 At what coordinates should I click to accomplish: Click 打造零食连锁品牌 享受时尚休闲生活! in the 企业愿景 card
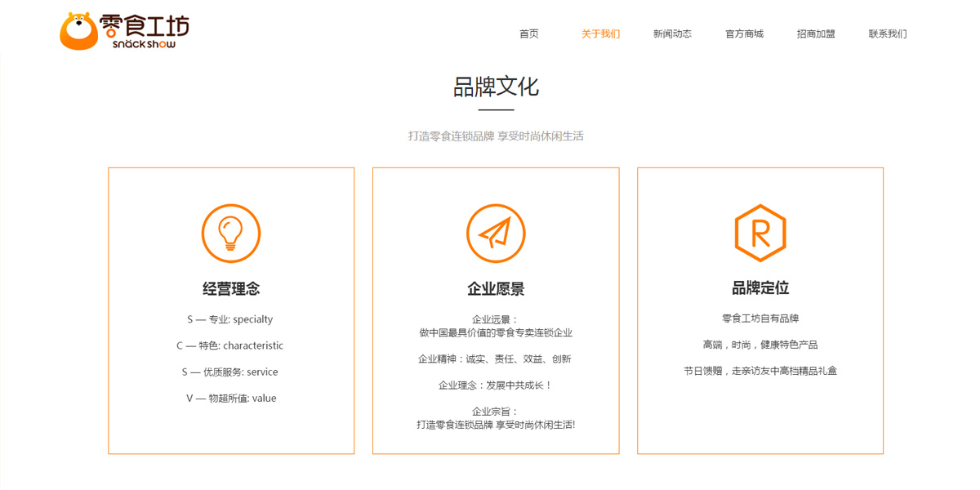coord(496,425)
